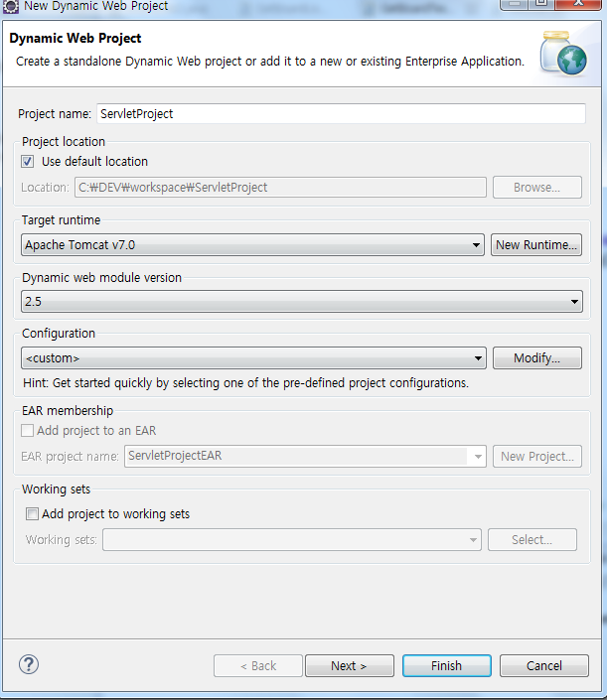Close the dialog with the red X
This screenshot has height=700, width=607.
pyautogui.click(x=578, y=4)
